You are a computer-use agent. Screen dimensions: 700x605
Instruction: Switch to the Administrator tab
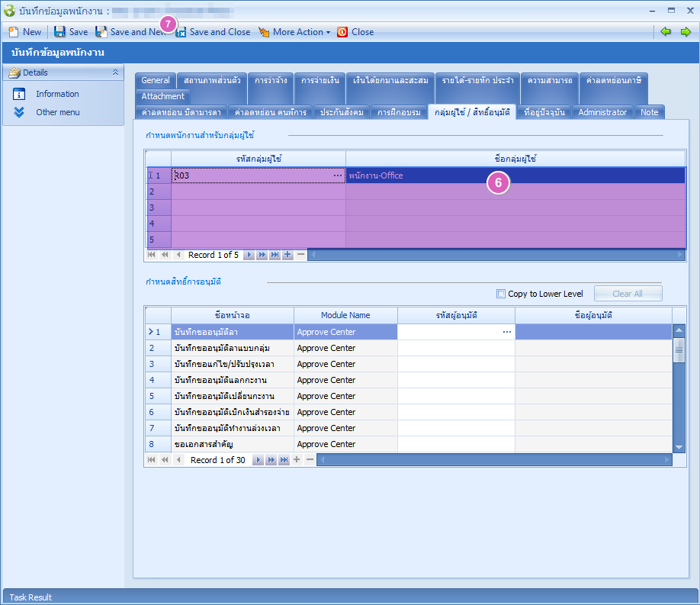coord(602,112)
